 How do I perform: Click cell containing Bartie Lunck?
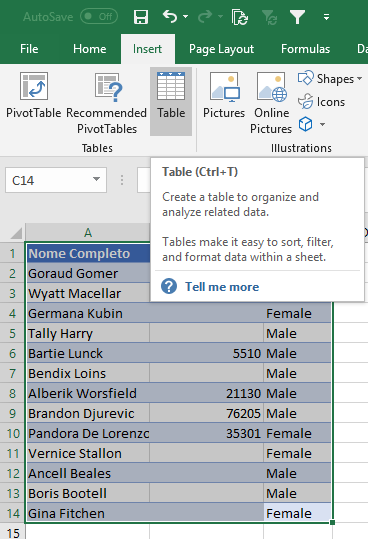click(88, 353)
